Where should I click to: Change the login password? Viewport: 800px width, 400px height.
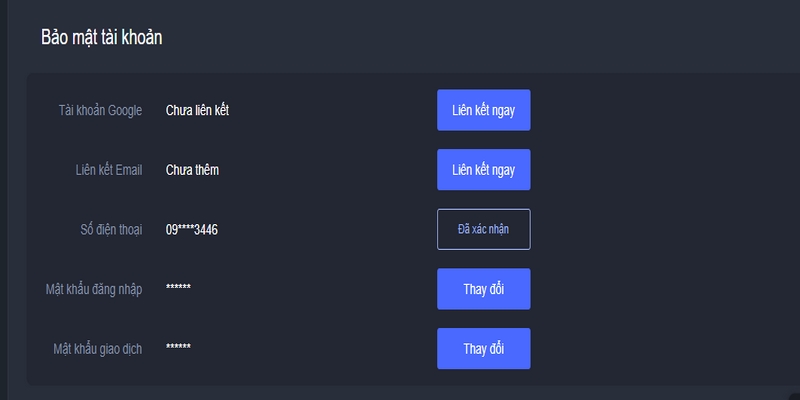(483, 289)
